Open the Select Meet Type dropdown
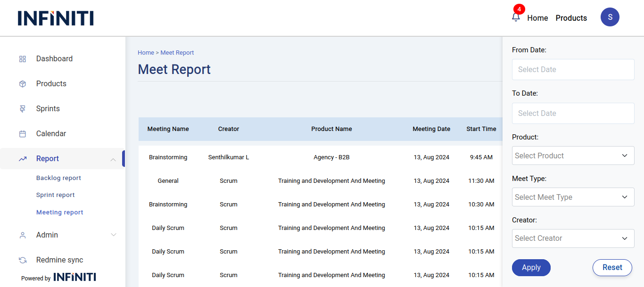This screenshot has width=644, height=287. 573,197
